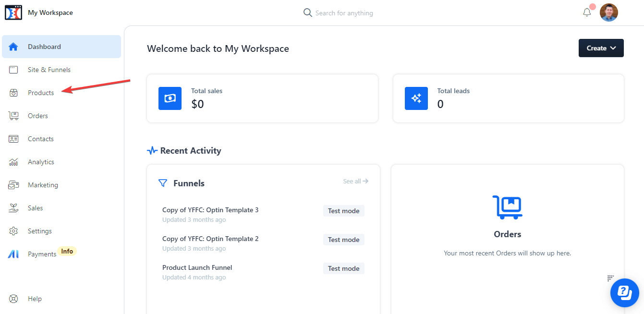Open Settings from the sidebar

[x=40, y=231]
